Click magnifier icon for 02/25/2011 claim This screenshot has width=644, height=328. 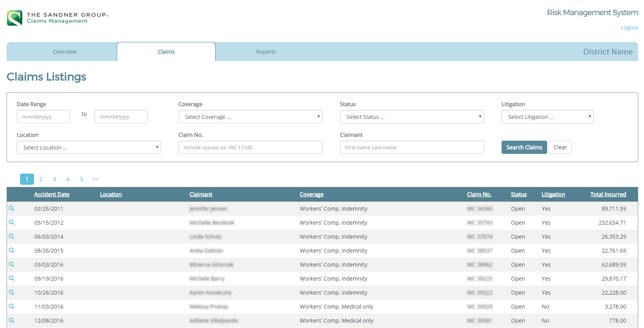(x=12, y=209)
